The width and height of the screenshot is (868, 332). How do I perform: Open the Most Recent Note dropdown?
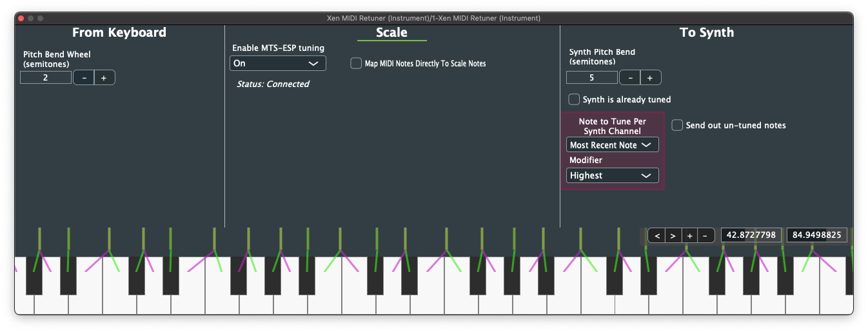coord(613,145)
